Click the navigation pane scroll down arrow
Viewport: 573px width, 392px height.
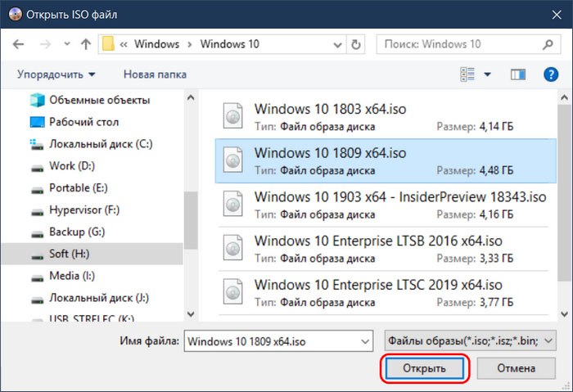(191, 313)
